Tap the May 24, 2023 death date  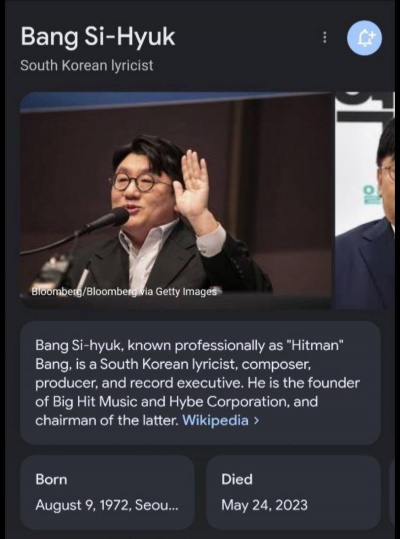coord(264,505)
